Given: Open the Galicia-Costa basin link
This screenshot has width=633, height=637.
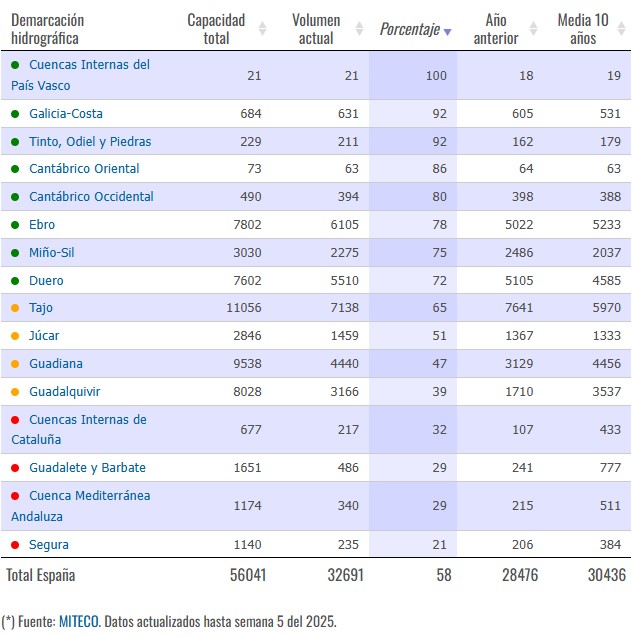Looking at the screenshot, I should (66, 114).
